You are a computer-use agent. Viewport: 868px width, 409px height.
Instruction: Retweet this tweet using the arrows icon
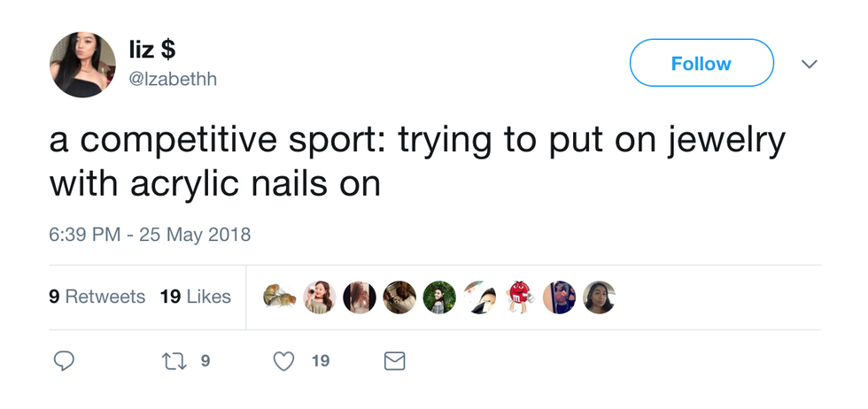(174, 361)
